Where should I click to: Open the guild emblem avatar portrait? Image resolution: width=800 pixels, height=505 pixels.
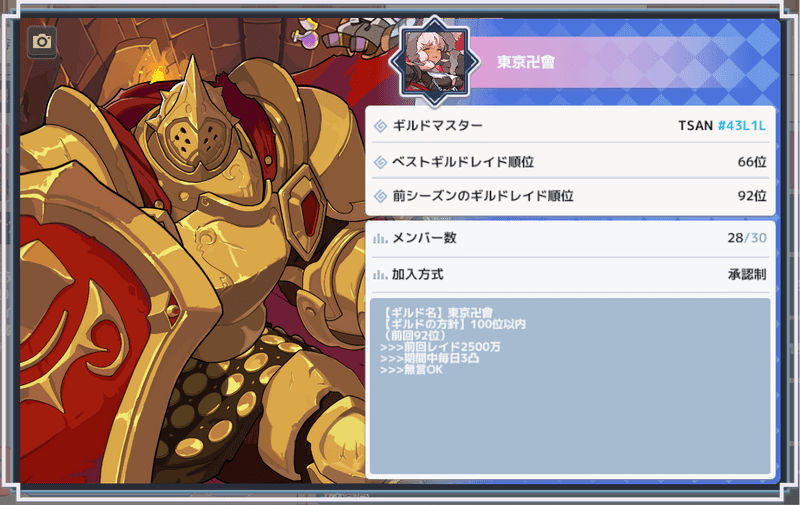pos(434,62)
